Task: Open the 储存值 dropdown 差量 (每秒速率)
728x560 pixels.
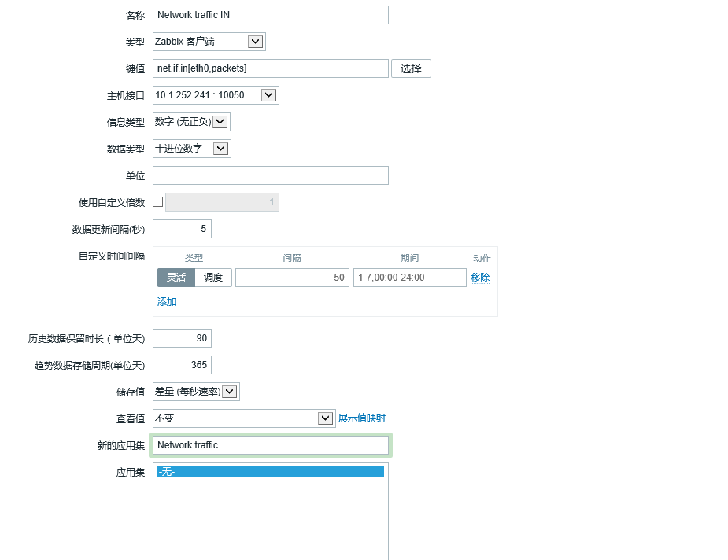Action: (x=196, y=392)
